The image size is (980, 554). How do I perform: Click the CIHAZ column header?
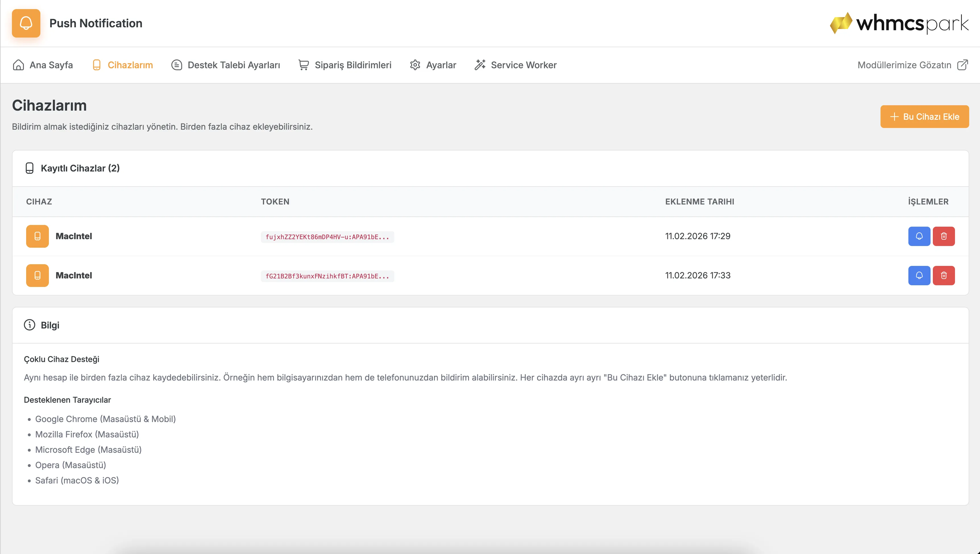click(39, 201)
